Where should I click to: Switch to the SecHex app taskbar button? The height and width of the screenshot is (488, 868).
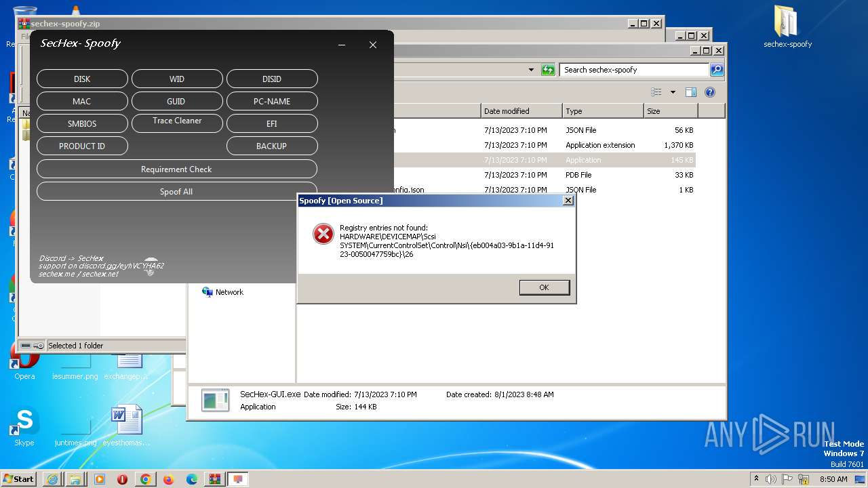(x=238, y=479)
